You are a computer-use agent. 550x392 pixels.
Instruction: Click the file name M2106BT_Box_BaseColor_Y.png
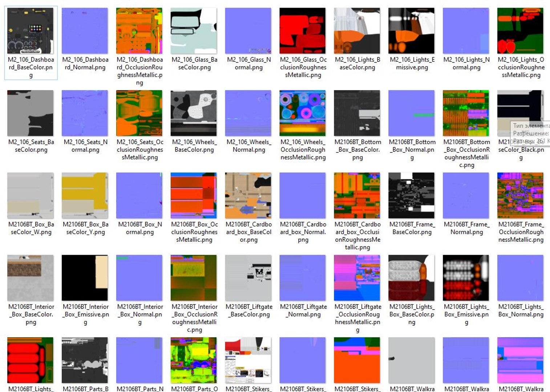[x=85, y=228]
